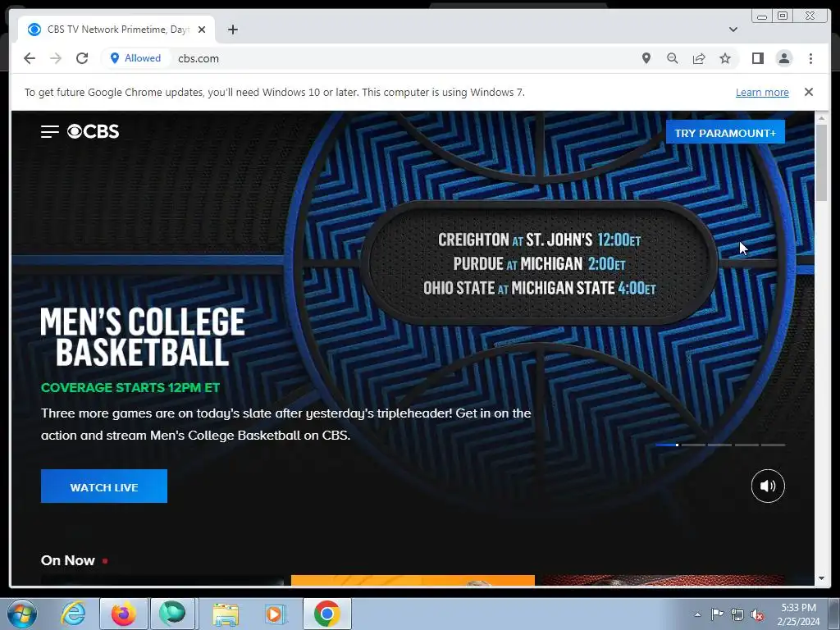Viewport: 840px width, 630px height.
Task: Open the orange On Now thumbnail
Action: [x=413, y=580]
